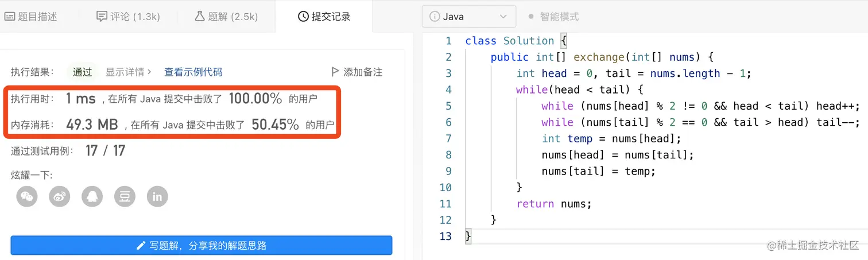Click line number 13 in gutter
This screenshot has height=260, width=868.
pos(445,236)
